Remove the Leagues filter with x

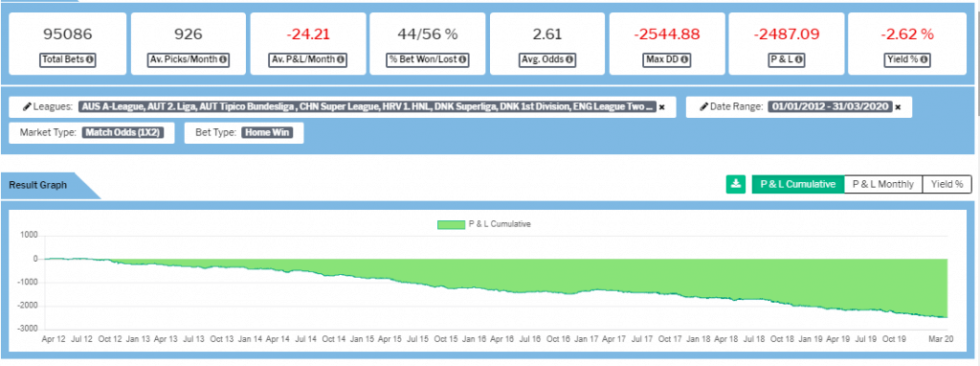662,107
